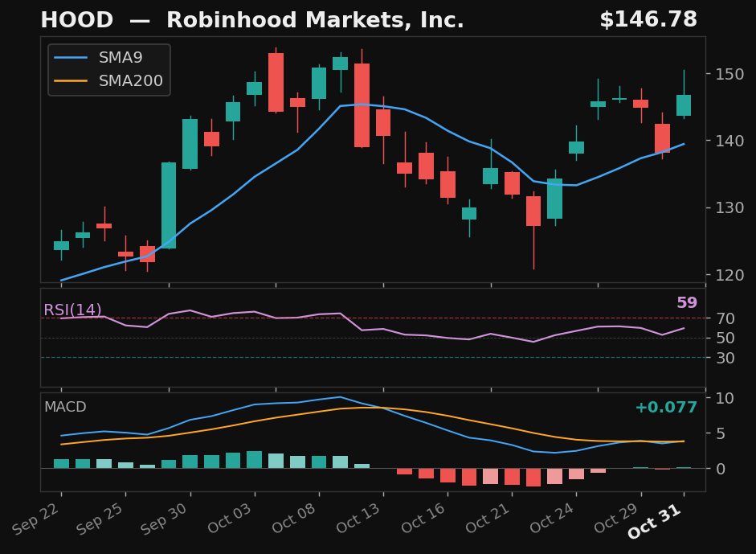
Task: Click the Sep 30 date label
Action: [x=165, y=519]
